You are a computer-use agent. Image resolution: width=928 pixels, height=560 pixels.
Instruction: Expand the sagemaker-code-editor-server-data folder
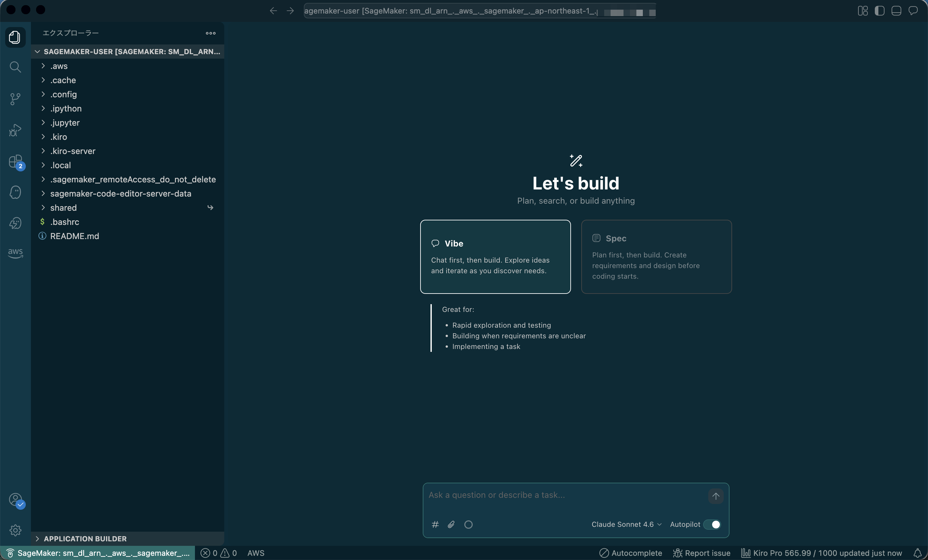(127, 194)
